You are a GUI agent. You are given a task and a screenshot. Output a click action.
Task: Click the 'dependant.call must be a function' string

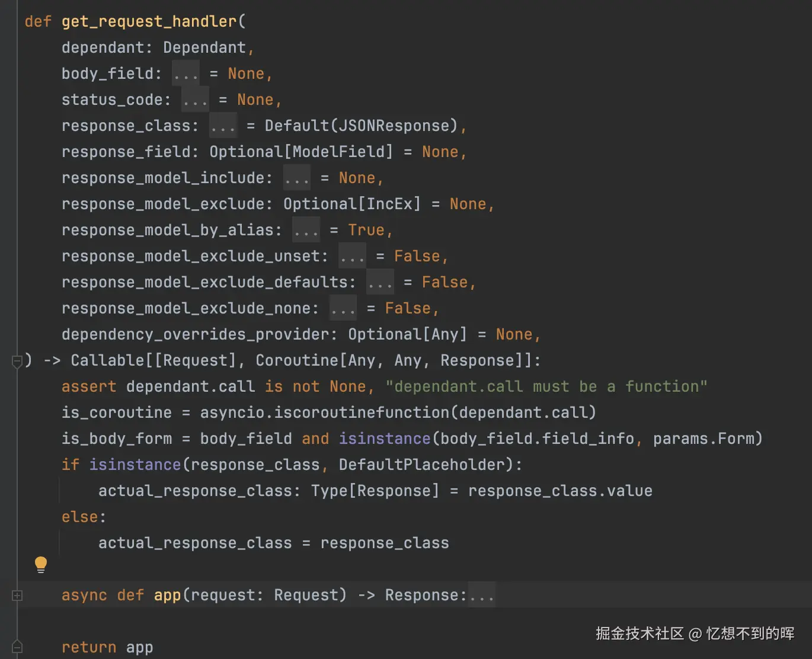tap(546, 386)
